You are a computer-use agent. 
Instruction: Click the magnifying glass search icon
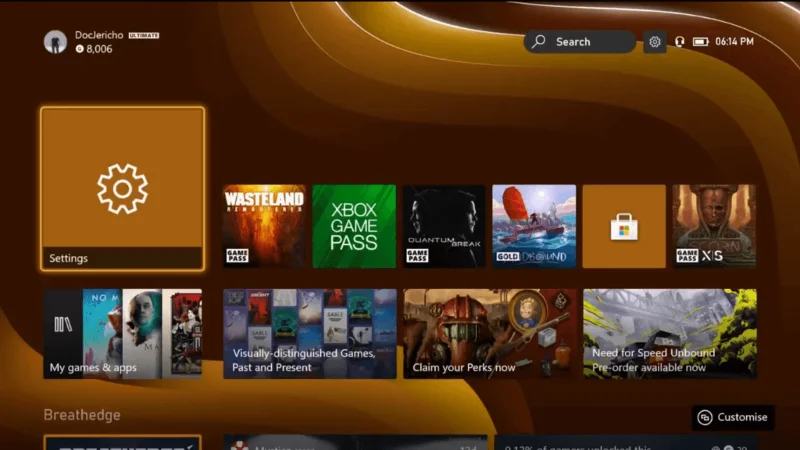coord(539,41)
